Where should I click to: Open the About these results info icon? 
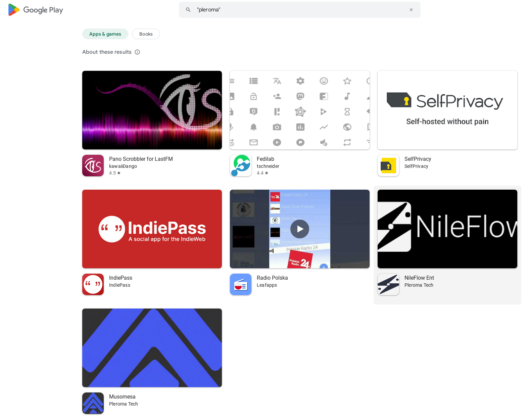click(x=137, y=52)
